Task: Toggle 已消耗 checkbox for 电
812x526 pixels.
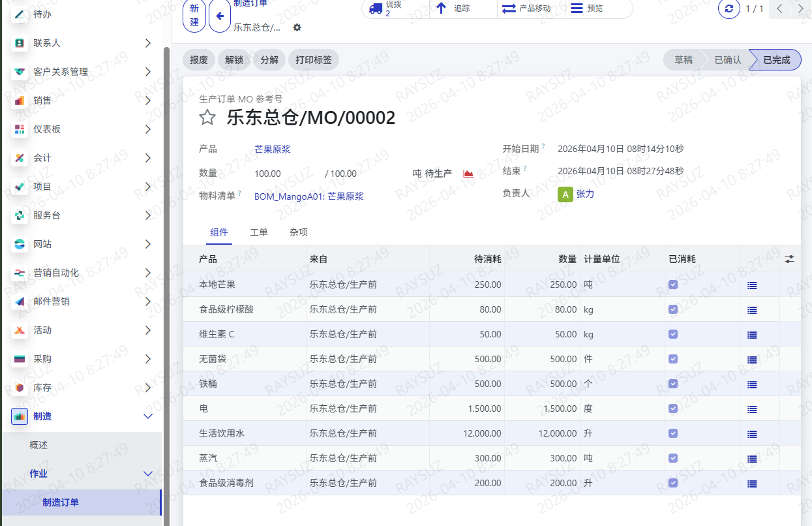Action: 673,409
